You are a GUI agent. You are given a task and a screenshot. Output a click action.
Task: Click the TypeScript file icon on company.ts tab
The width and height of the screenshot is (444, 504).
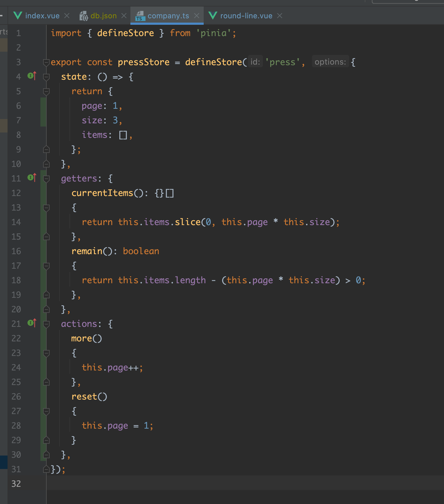coord(140,16)
